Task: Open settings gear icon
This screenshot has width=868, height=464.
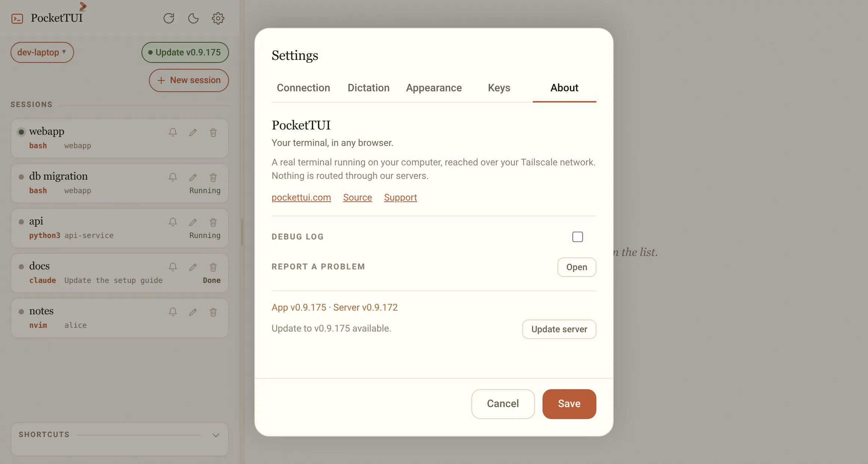Action: [x=218, y=18]
